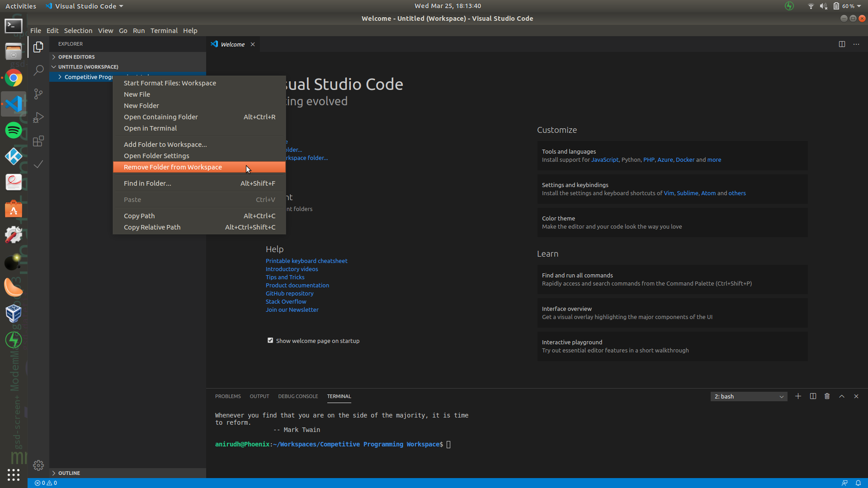The height and width of the screenshot is (488, 868).
Task: Click the Manage gear icon
Action: (x=38, y=465)
